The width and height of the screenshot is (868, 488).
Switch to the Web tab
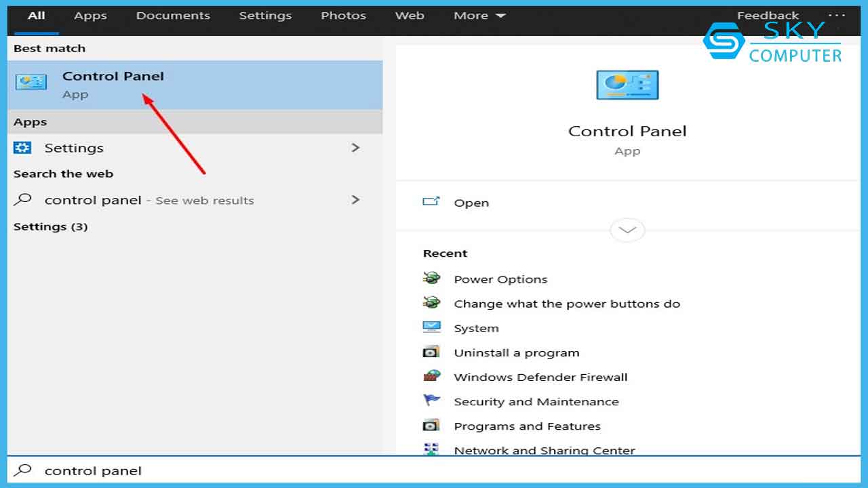coord(410,16)
